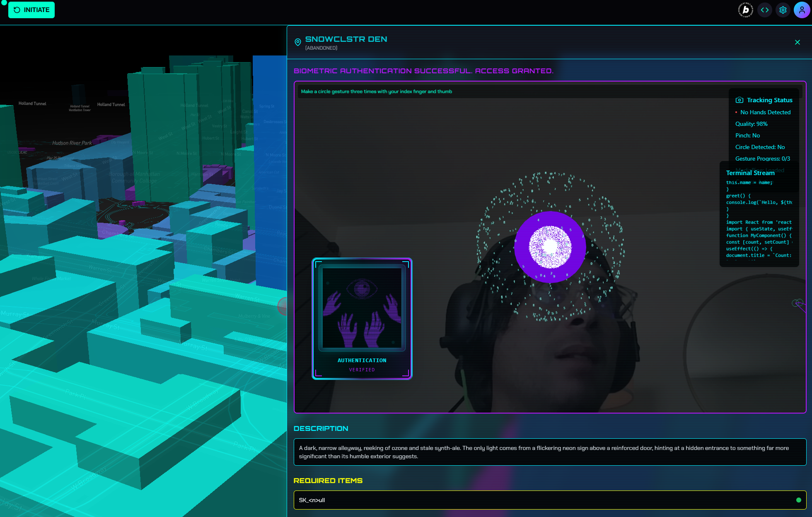
Task: Click the location pin icon
Action: (297, 42)
